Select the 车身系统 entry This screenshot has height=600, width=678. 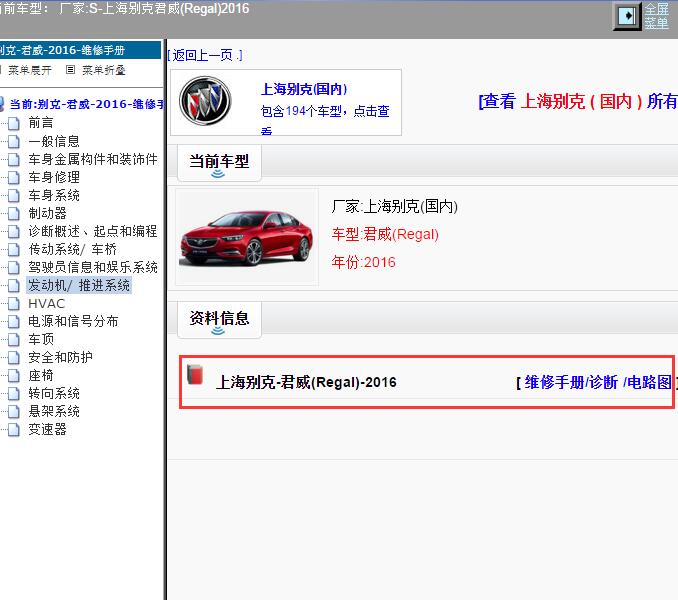point(54,195)
